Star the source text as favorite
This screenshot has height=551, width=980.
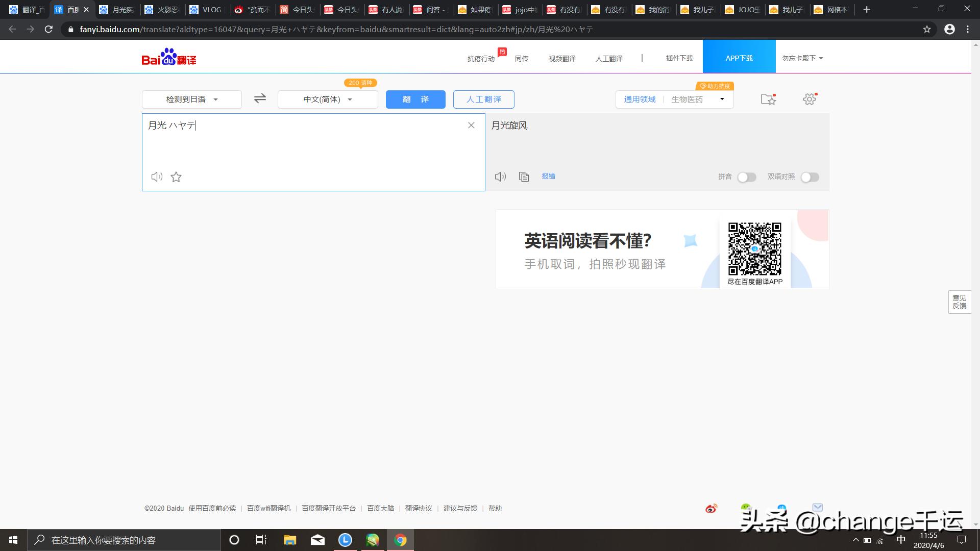(176, 177)
